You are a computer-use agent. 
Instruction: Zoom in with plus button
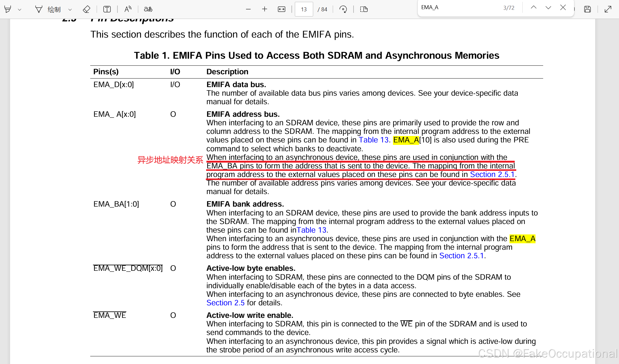(265, 9)
